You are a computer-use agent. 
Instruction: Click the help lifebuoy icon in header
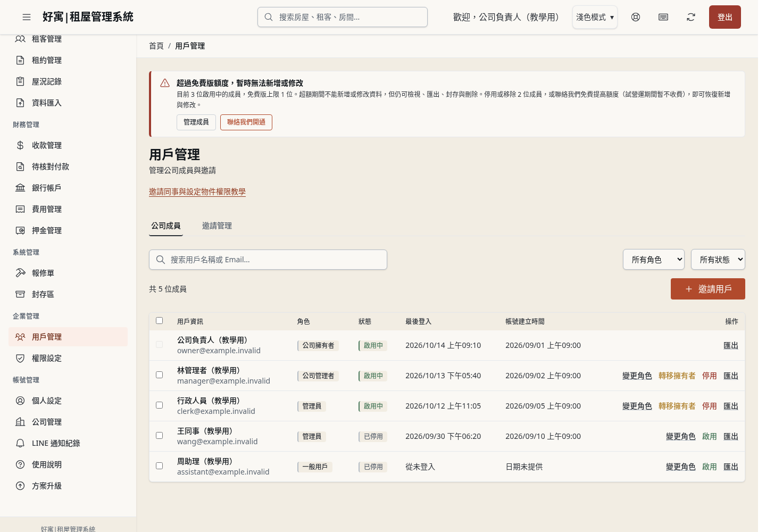pyautogui.click(x=636, y=17)
